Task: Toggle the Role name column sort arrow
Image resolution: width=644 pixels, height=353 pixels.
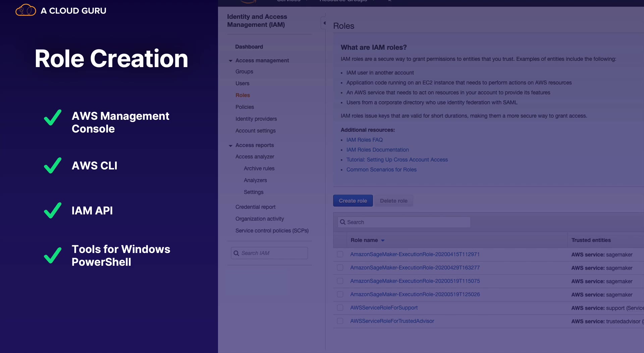Action: [383, 241]
